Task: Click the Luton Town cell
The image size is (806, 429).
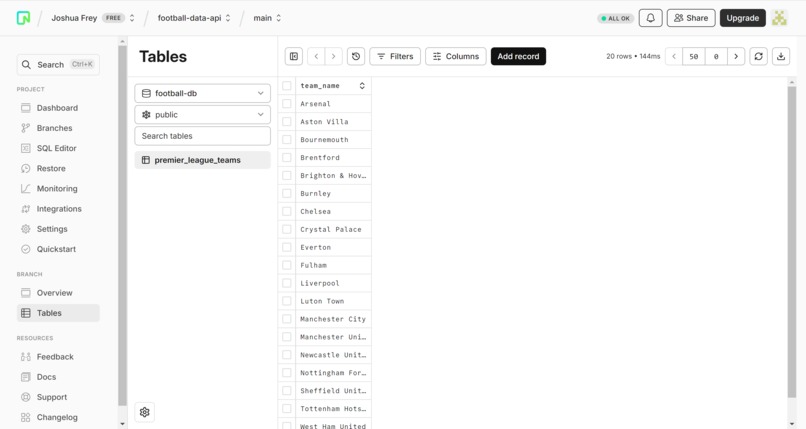Action: pyautogui.click(x=333, y=301)
